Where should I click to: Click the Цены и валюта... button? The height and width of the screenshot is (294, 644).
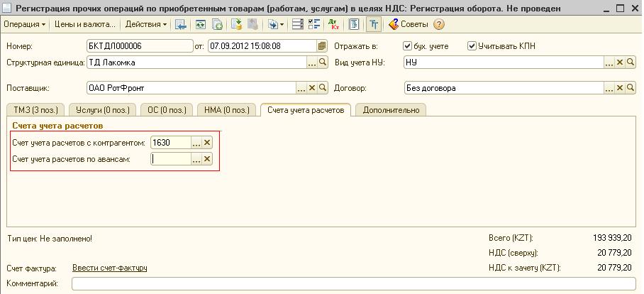coord(84,24)
